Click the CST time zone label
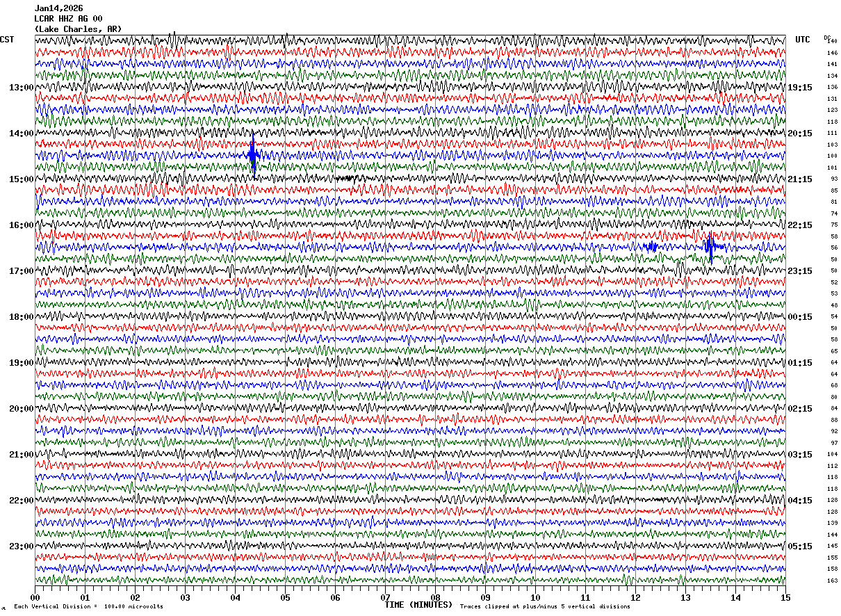 (7, 40)
